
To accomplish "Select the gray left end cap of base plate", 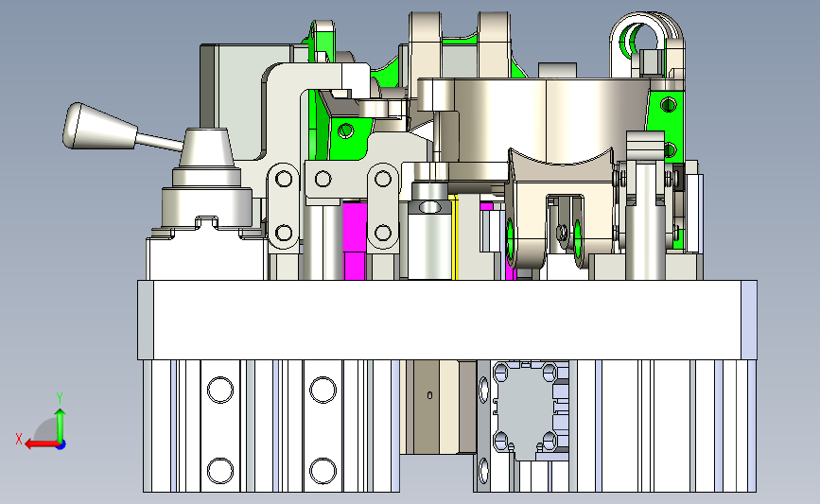I will point(146,320).
